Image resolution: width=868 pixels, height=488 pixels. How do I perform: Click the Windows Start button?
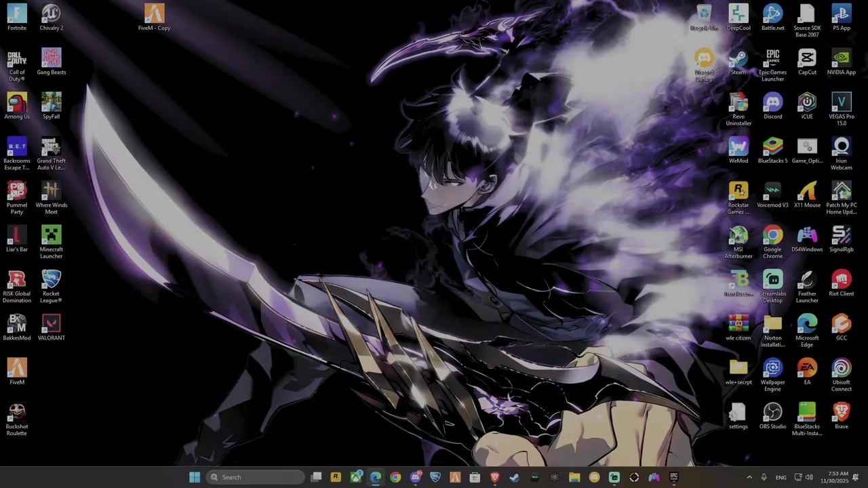pos(195,477)
